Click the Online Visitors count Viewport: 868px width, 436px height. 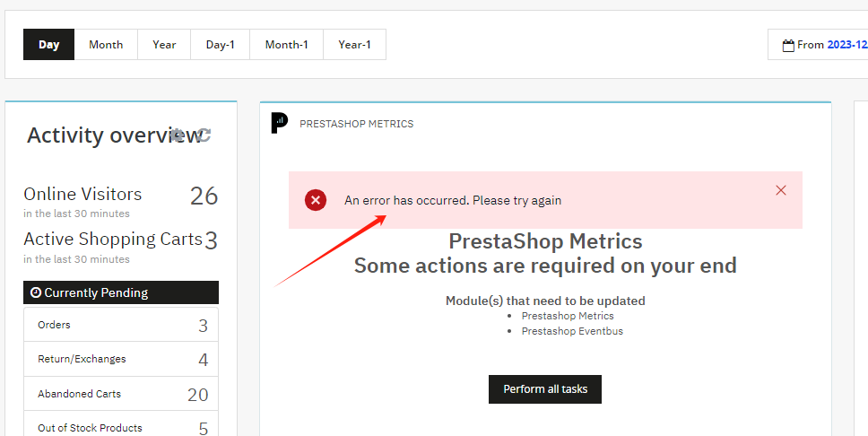tap(204, 196)
